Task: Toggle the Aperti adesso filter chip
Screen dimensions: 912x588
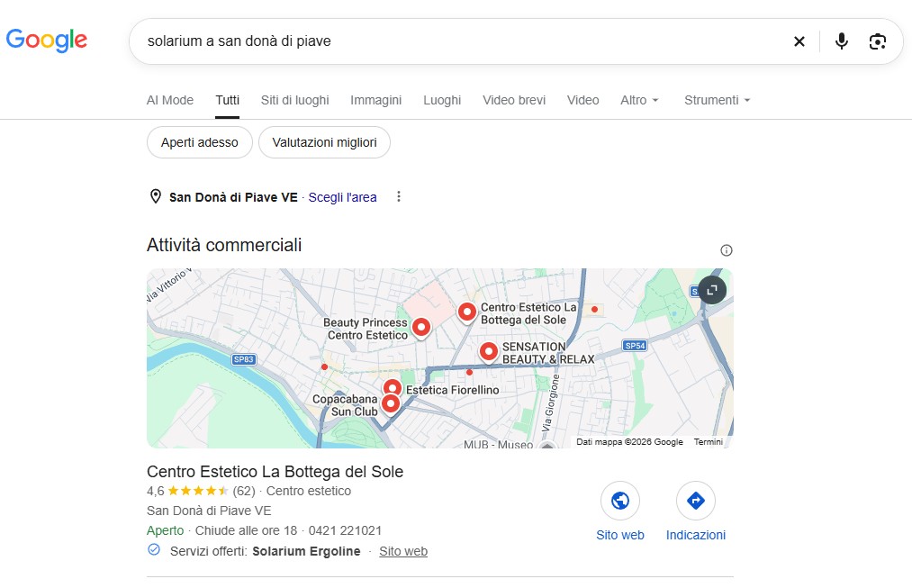Action: (200, 142)
